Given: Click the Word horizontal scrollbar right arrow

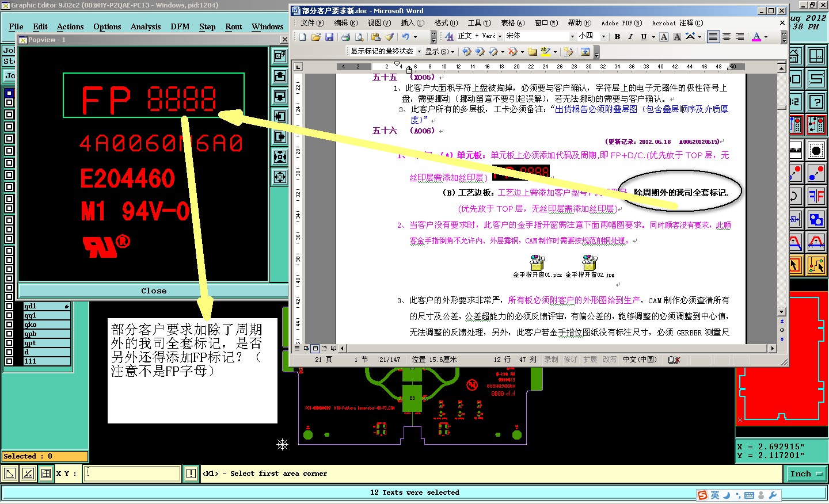Looking at the screenshot, I should coord(773,348).
